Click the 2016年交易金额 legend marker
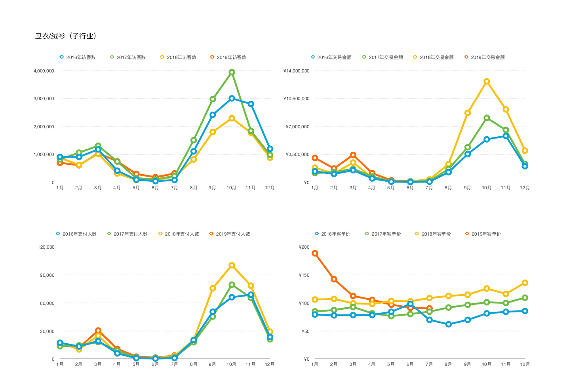The image size is (567, 392). coord(313,57)
